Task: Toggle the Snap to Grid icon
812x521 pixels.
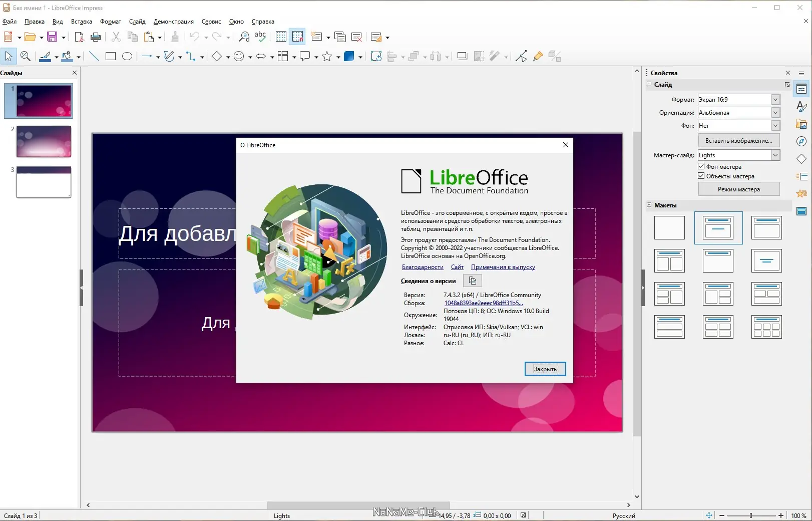Action: point(297,37)
